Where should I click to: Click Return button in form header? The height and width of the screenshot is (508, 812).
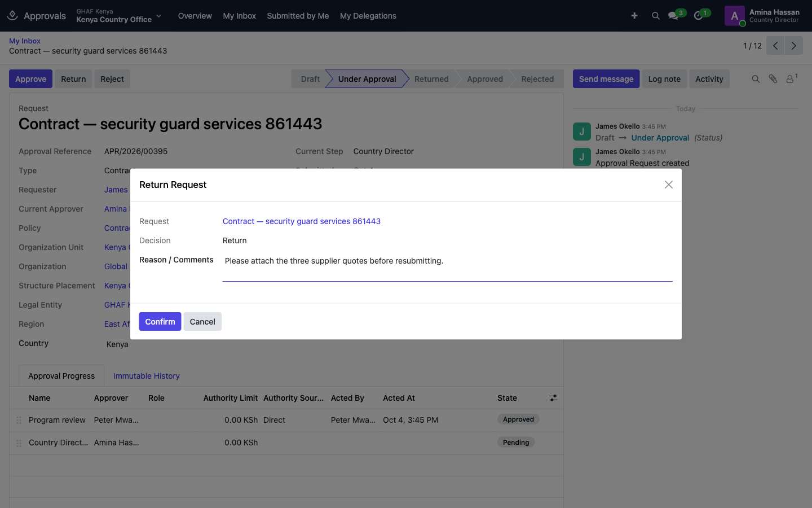[73, 79]
